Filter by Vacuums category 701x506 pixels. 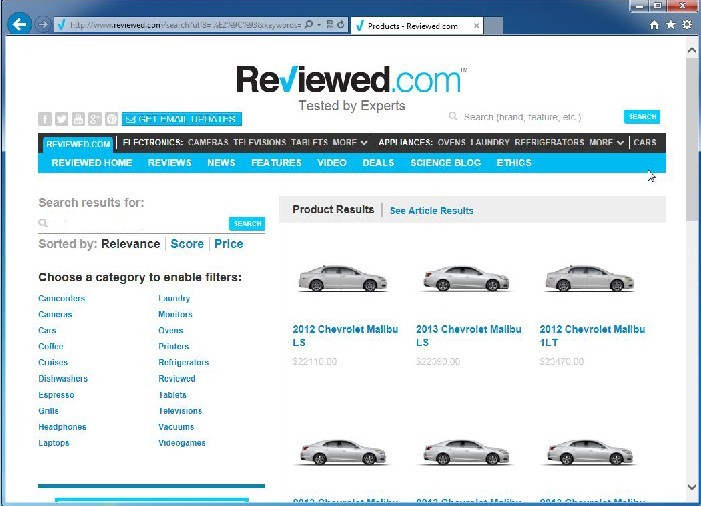[176, 427]
